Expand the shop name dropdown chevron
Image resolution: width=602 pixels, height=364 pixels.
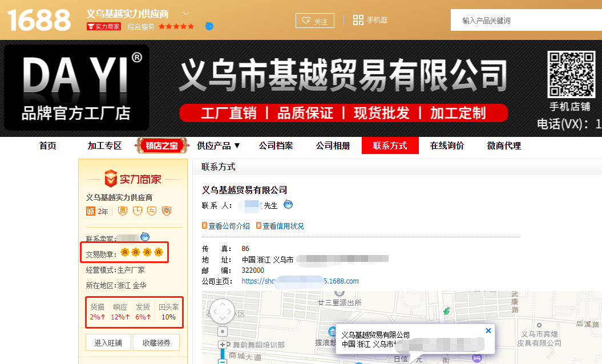tap(186, 14)
